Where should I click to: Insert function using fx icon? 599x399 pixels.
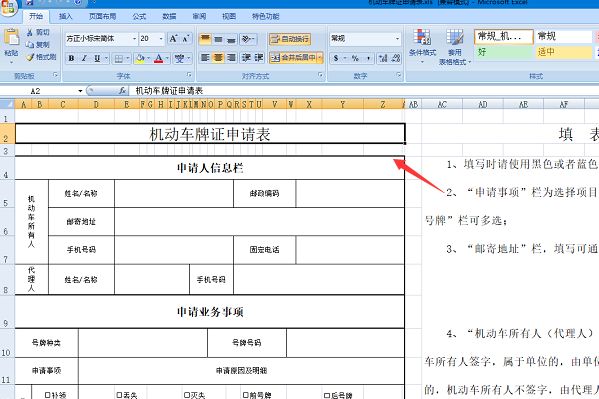click(x=122, y=91)
